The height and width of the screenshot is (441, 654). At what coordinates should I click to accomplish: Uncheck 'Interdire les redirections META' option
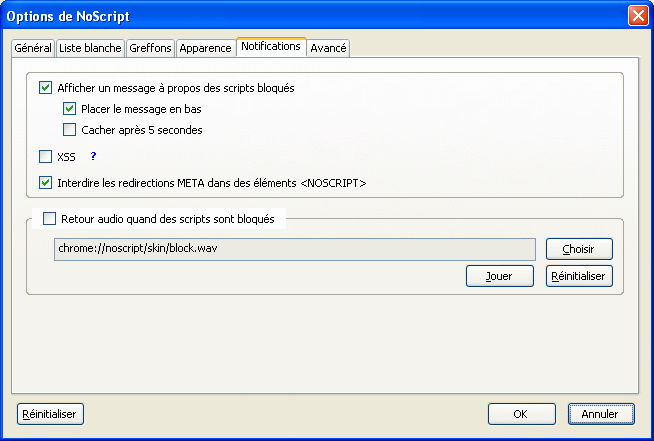tap(45, 183)
